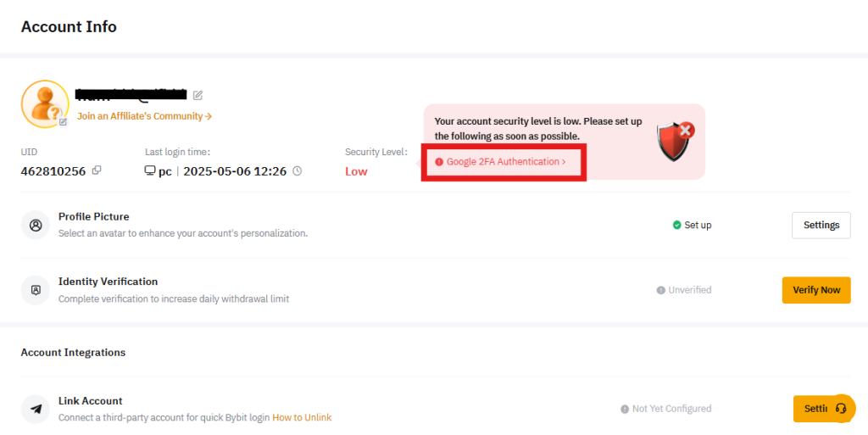This screenshot has width=868, height=435.
Task: Click the Link Account Settings button
Action: [x=813, y=409]
